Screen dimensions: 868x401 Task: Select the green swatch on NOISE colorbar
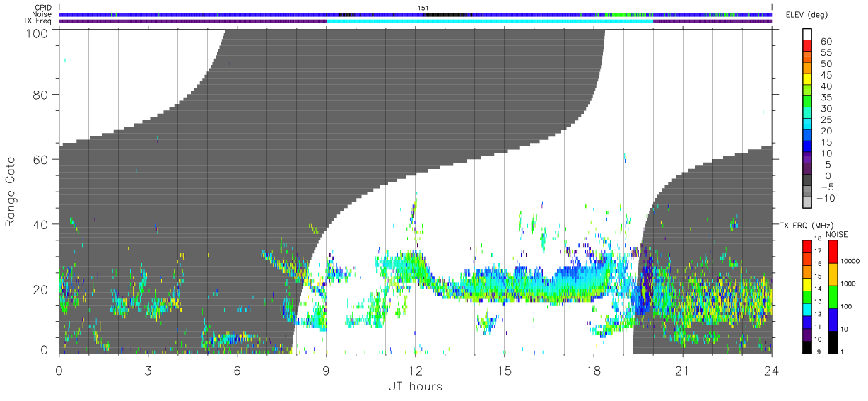click(833, 297)
